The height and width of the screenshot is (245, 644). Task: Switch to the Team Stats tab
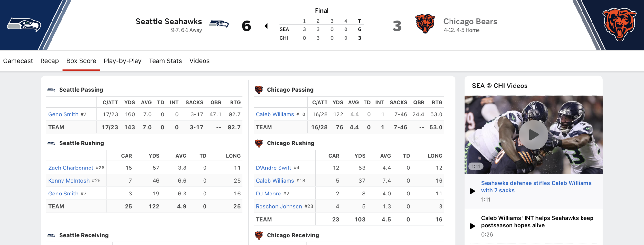pyautogui.click(x=165, y=61)
